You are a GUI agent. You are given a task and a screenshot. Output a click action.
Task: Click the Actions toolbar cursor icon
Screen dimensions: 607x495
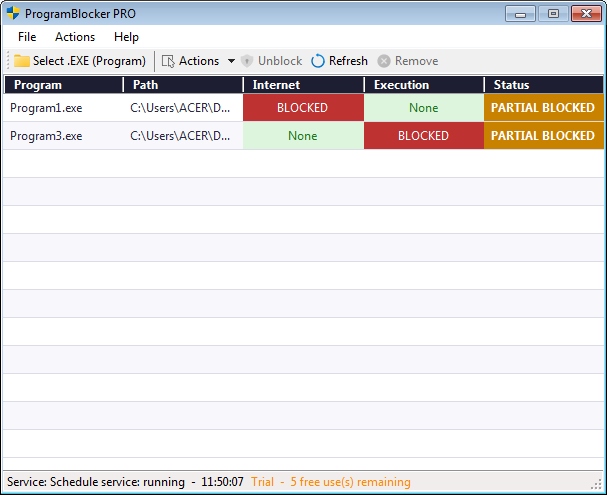tap(168, 61)
